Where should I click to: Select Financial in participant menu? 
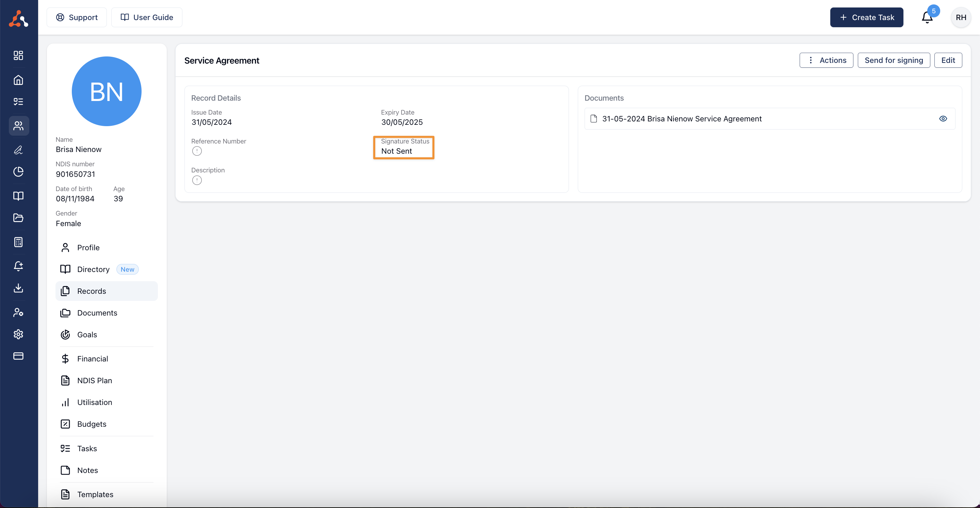pyautogui.click(x=107, y=359)
